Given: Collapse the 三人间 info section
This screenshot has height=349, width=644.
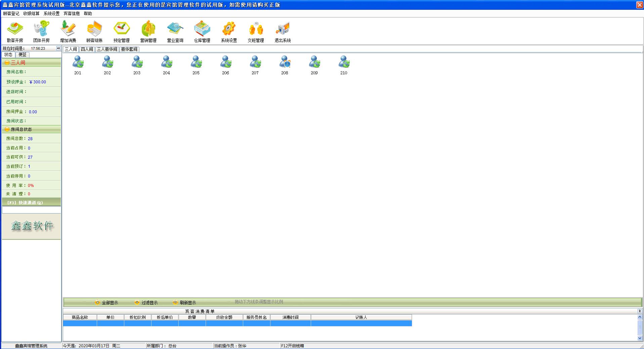Looking at the screenshot, I should click(x=7, y=63).
